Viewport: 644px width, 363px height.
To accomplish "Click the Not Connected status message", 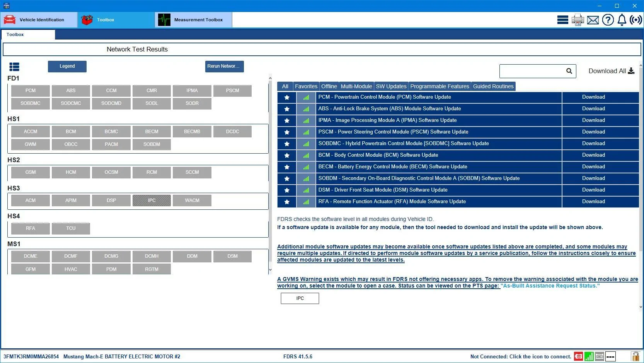I will point(521,357).
